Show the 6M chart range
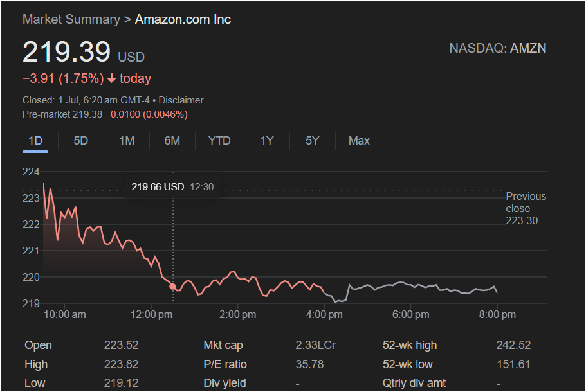The width and height of the screenshot is (586, 392). point(172,141)
